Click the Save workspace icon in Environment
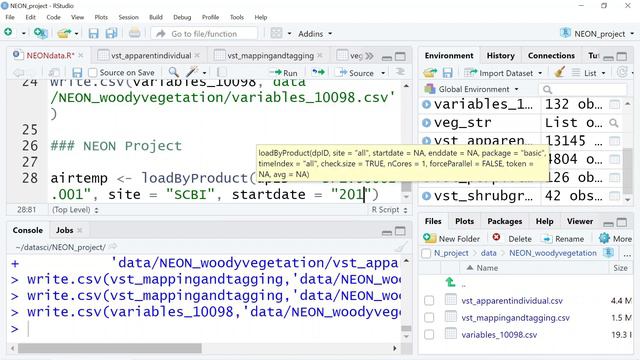 (447, 73)
